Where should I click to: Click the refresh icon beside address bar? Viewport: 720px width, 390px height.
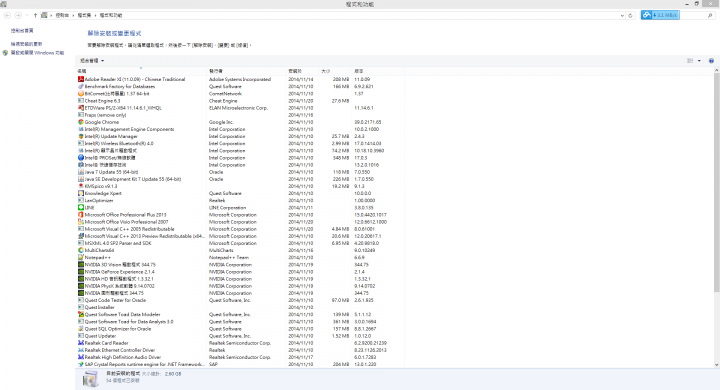pos(630,15)
